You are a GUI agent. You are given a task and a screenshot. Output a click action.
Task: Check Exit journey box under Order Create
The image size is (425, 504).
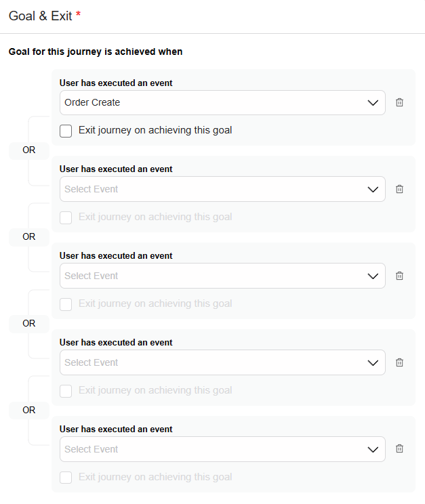66,131
